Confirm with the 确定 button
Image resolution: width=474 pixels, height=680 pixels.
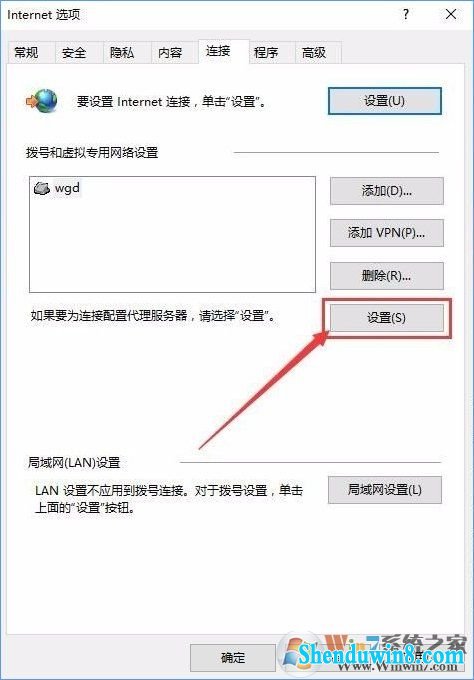[x=233, y=657]
